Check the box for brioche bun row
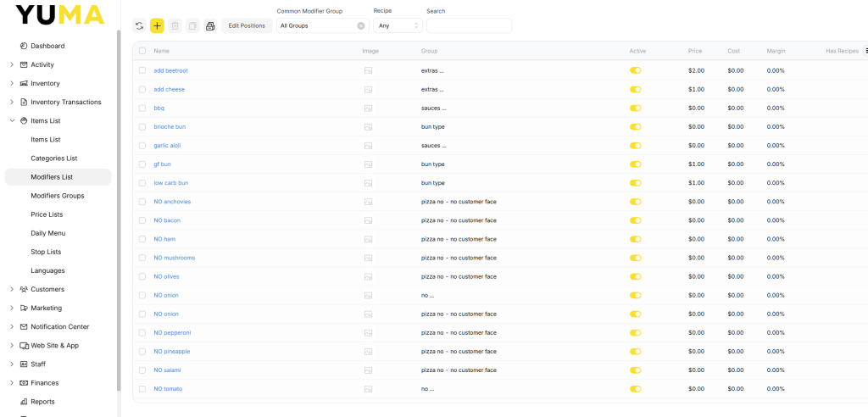Viewport: 868px width, 417px height. [142, 127]
